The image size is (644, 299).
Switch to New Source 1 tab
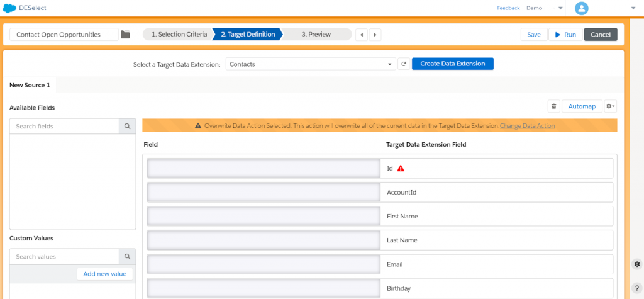pos(30,85)
